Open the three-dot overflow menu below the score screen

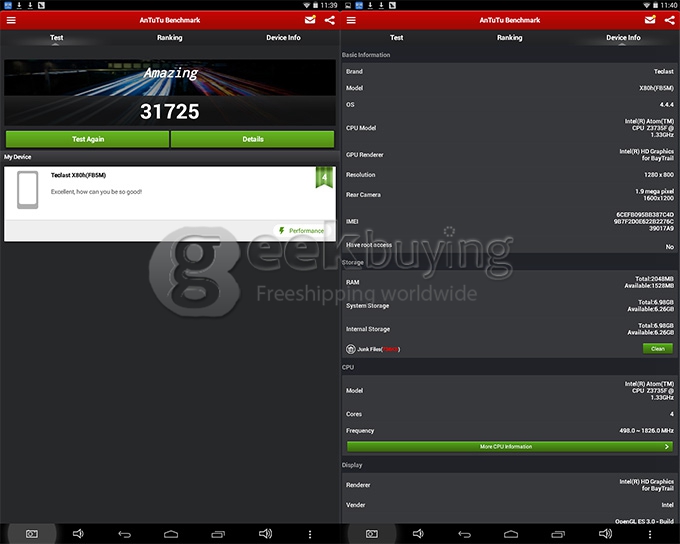point(310,534)
